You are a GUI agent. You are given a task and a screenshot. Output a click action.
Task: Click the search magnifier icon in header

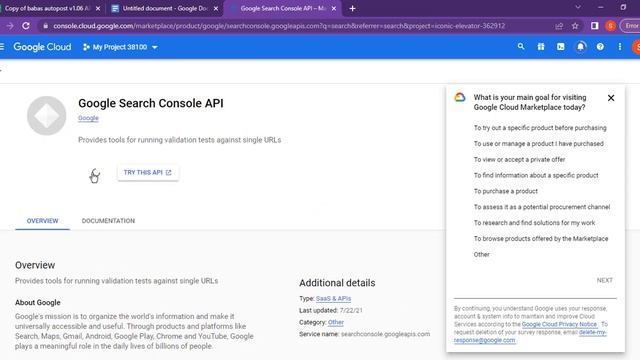tap(521, 47)
